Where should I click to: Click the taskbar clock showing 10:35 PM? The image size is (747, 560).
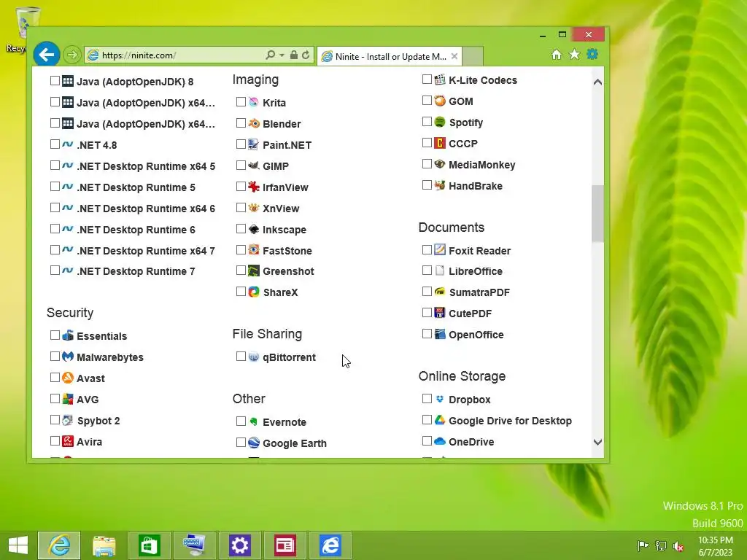point(715,546)
